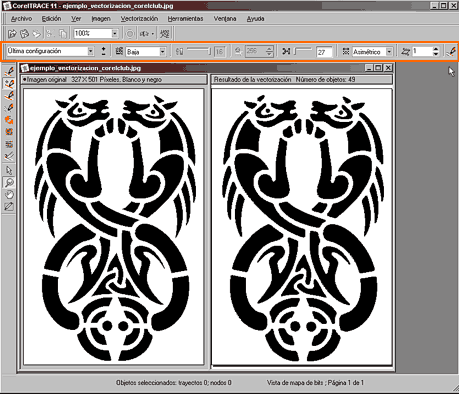Click the greyed field showing 16
Viewport: 459px width, 394px height.
219,52
